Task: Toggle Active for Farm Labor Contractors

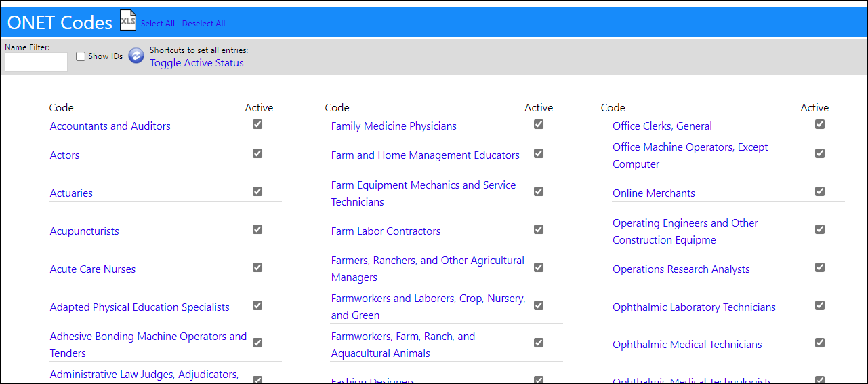Action: [x=539, y=229]
